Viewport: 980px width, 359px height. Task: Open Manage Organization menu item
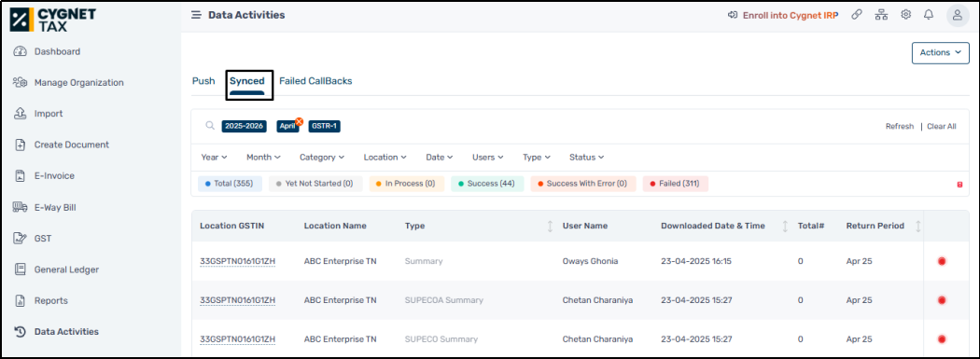(x=78, y=82)
